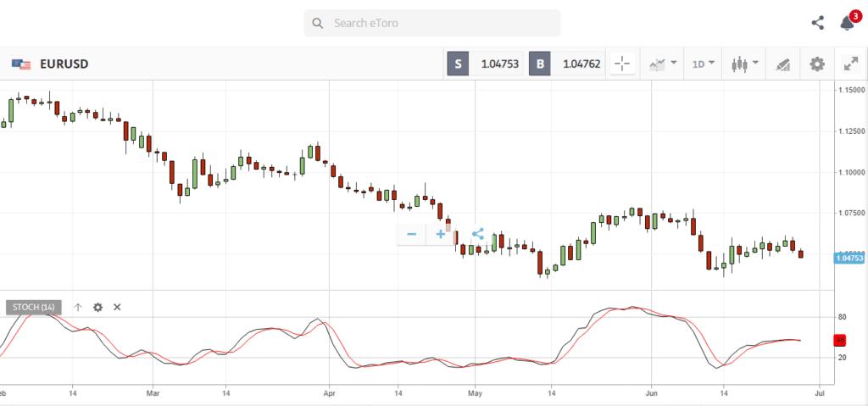Toggle the crosshair cursor tool
This screenshot has width=868, height=406.
point(622,64)
